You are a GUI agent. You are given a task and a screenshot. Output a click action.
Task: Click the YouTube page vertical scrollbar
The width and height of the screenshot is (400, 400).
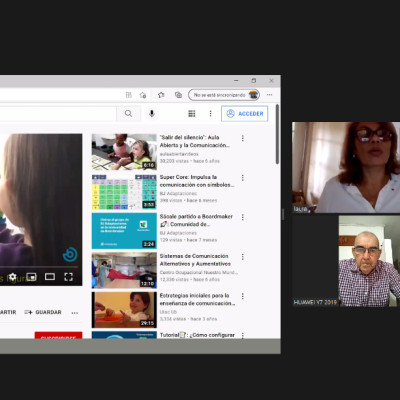pyautogui.click(x=277, y=134)
